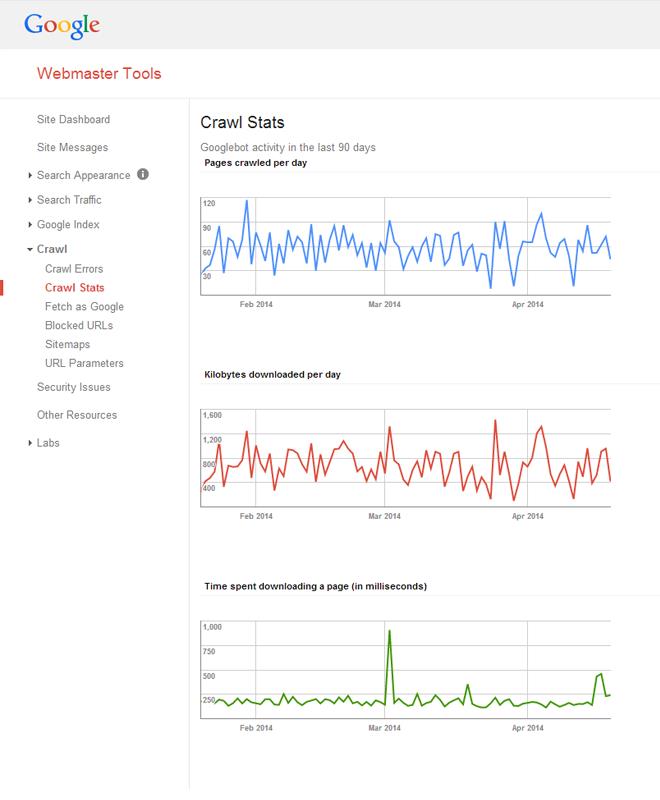Click the '1,600' axis value on kilobytes chart

click(212, 415)
